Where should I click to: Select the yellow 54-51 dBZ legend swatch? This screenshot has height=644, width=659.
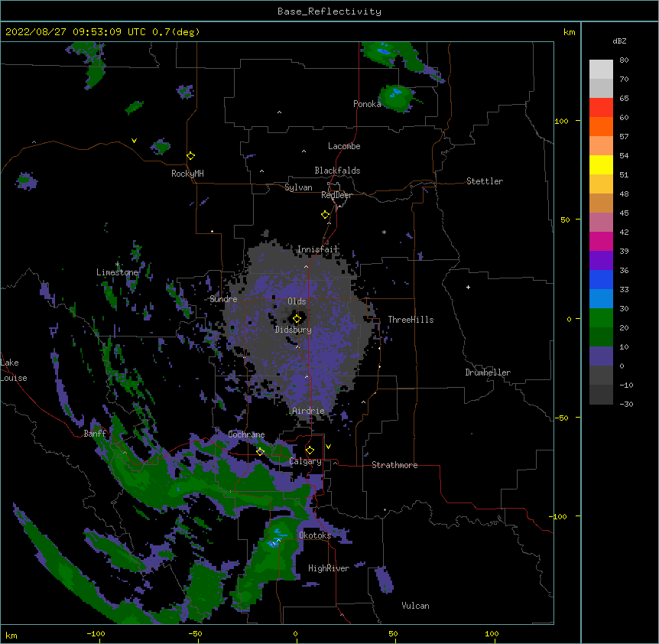coord(601,165)
